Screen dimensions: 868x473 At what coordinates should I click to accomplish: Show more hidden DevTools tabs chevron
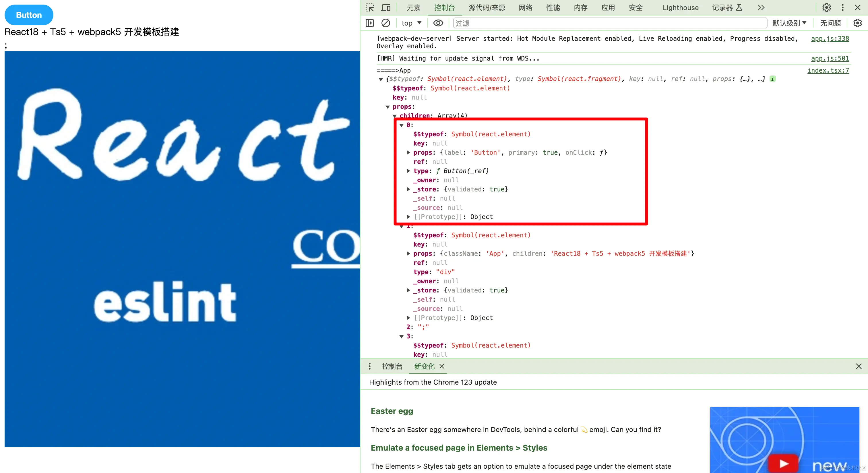click(761, 7)
